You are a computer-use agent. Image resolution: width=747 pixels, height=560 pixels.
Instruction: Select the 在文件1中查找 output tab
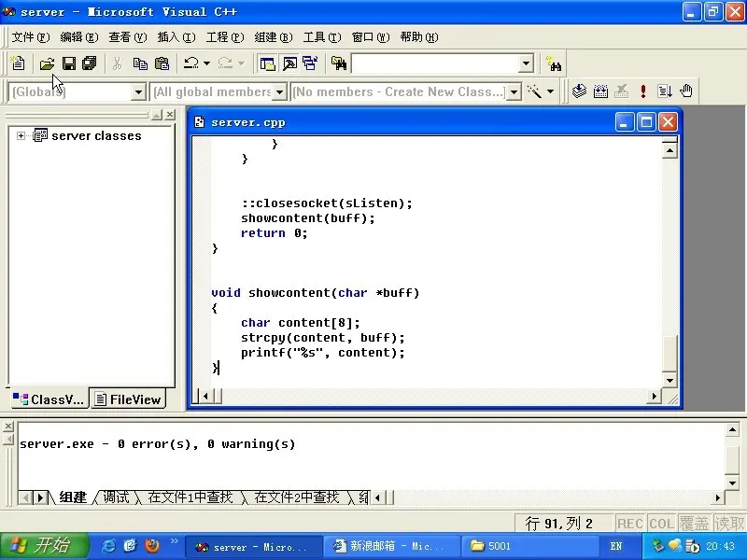(x=190, y=497)
